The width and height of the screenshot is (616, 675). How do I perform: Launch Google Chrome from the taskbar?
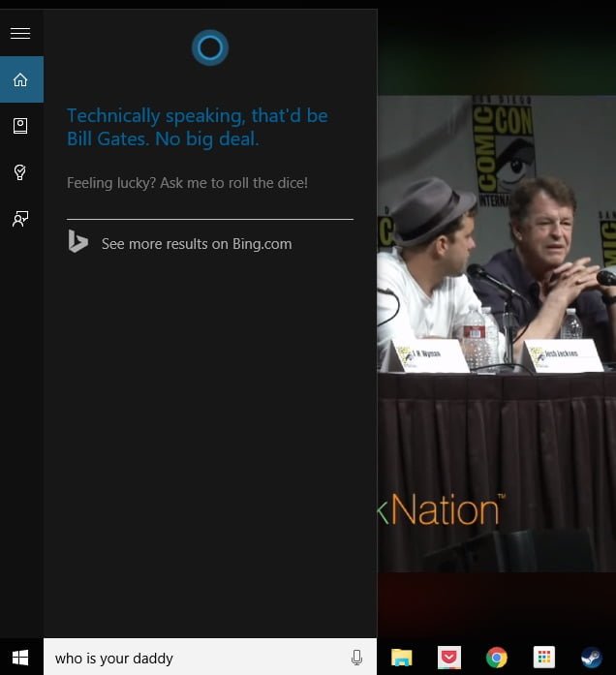(496, 659)
